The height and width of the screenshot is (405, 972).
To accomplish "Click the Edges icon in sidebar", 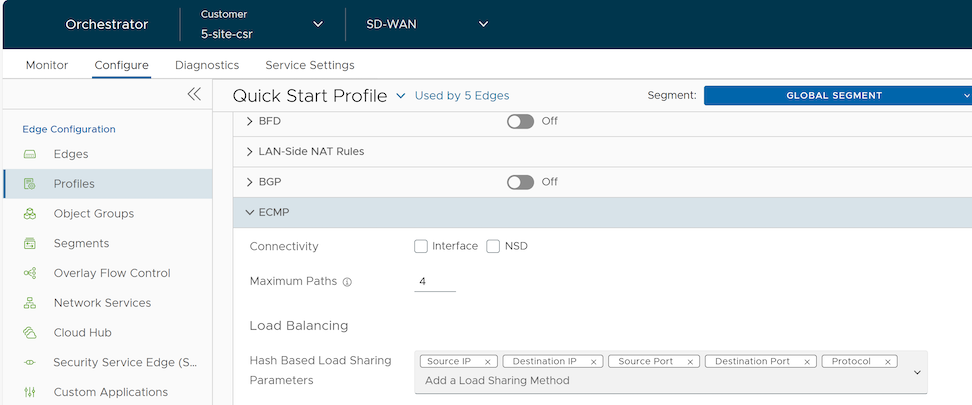I will [x=30, y=155].
